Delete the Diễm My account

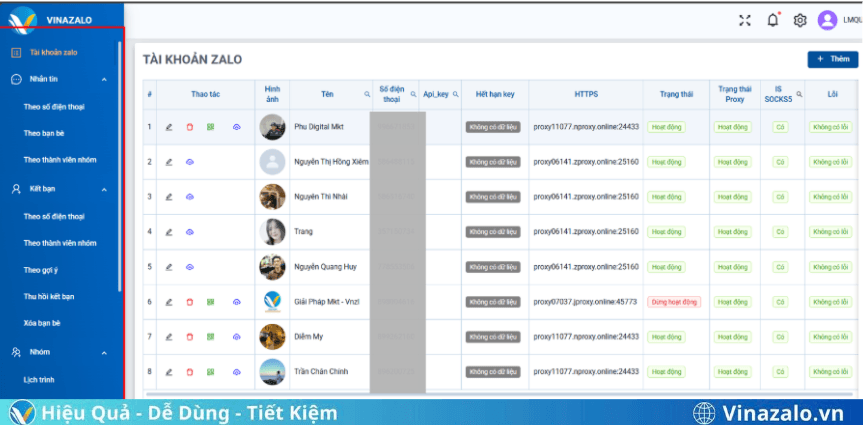click(190, 337)
